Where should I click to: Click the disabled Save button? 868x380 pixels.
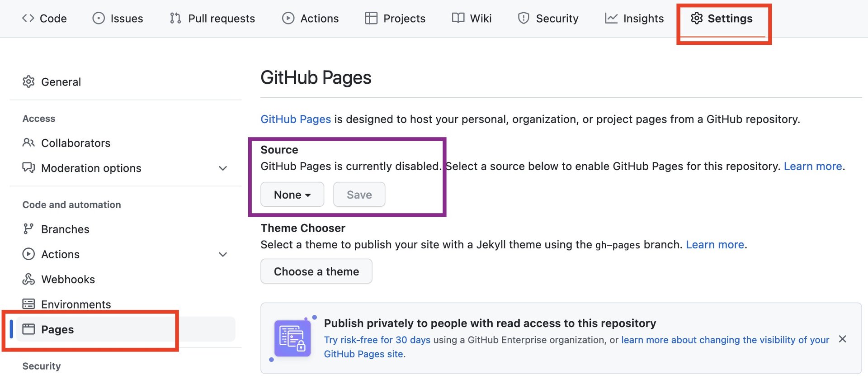pyautogui.click(x=359, y=195)
